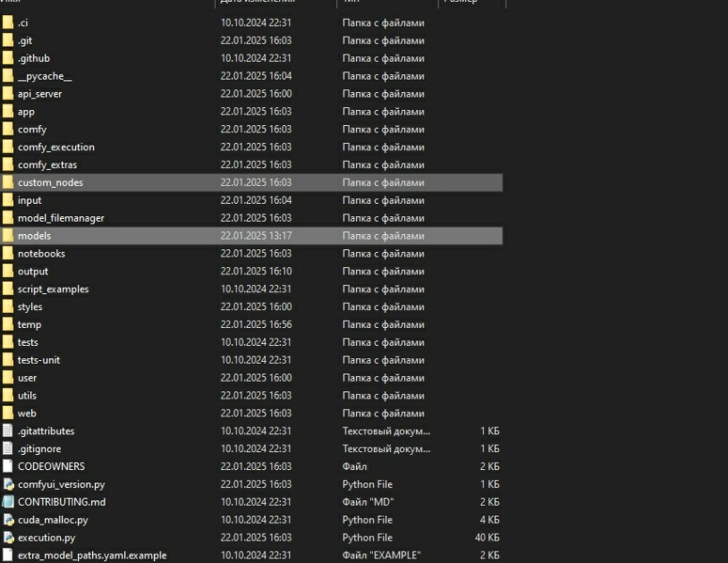Screen dimensions: 728x563
Task: Select the models folder name
Action: point(34,236)
